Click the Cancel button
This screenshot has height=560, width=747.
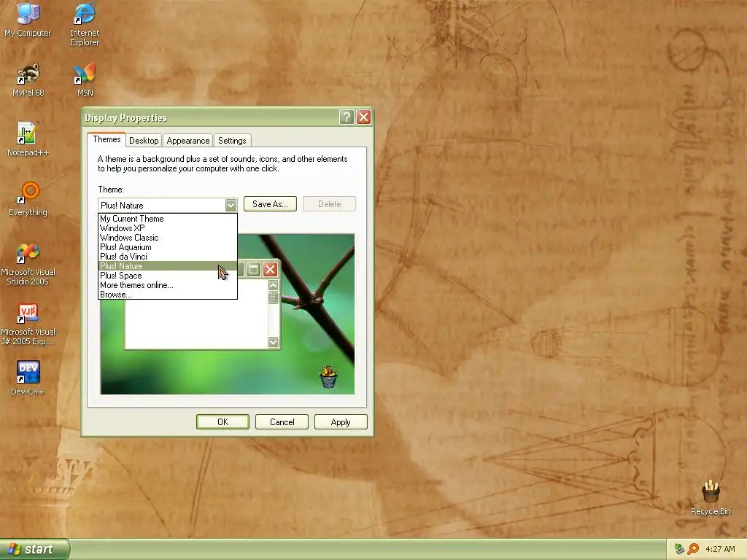[282, 422]
